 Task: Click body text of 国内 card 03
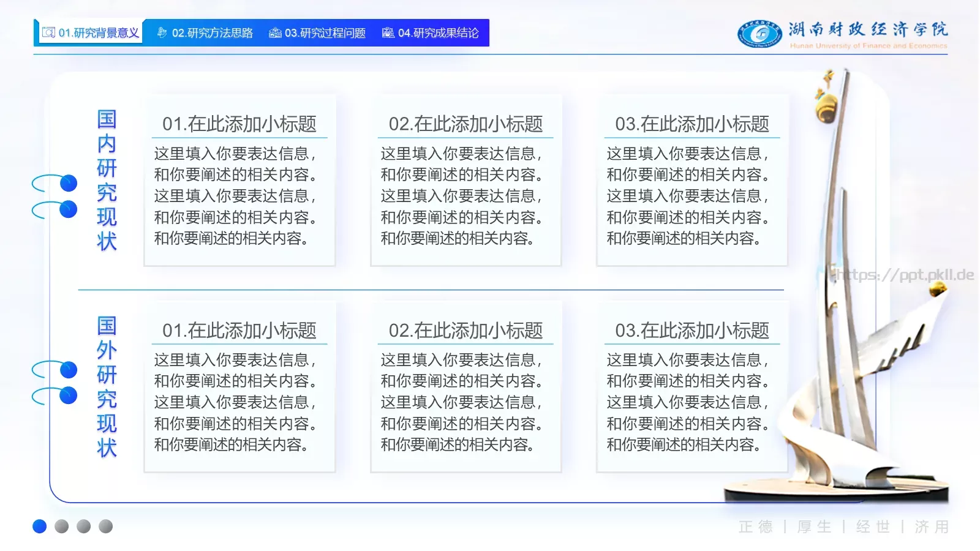tap(688, 196)
